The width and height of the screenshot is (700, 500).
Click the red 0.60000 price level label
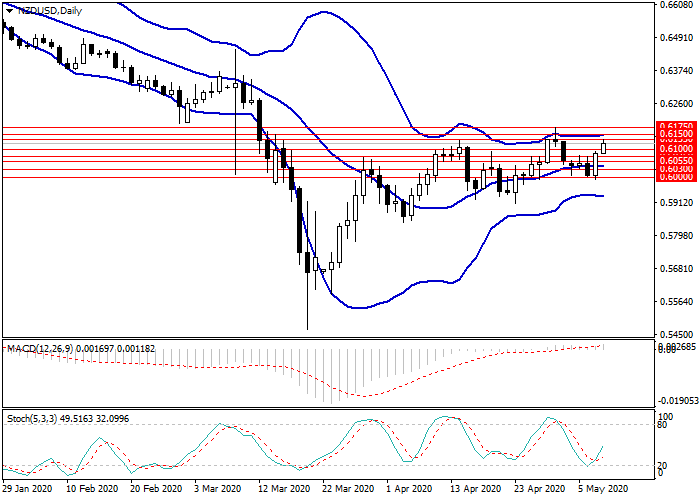674,177
